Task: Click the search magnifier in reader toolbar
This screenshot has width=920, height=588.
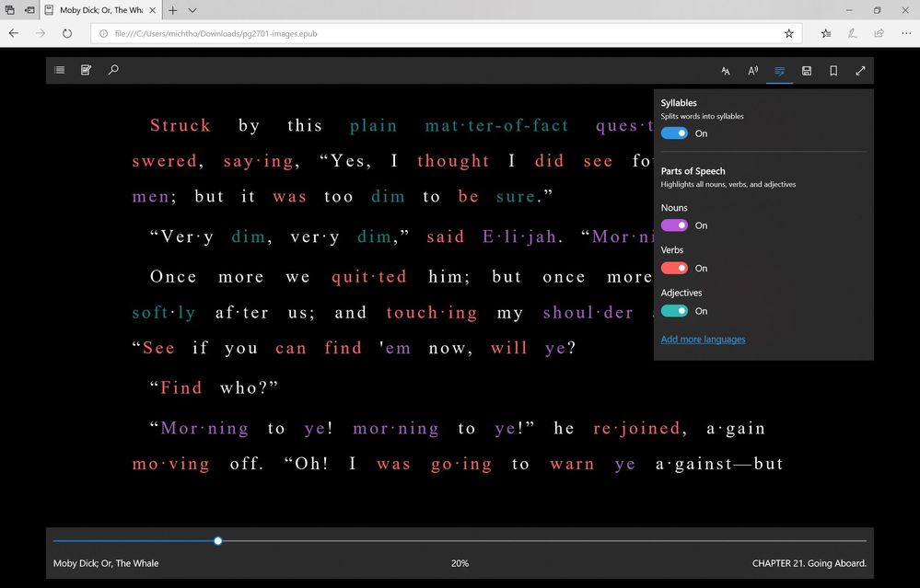Action: 113,70
